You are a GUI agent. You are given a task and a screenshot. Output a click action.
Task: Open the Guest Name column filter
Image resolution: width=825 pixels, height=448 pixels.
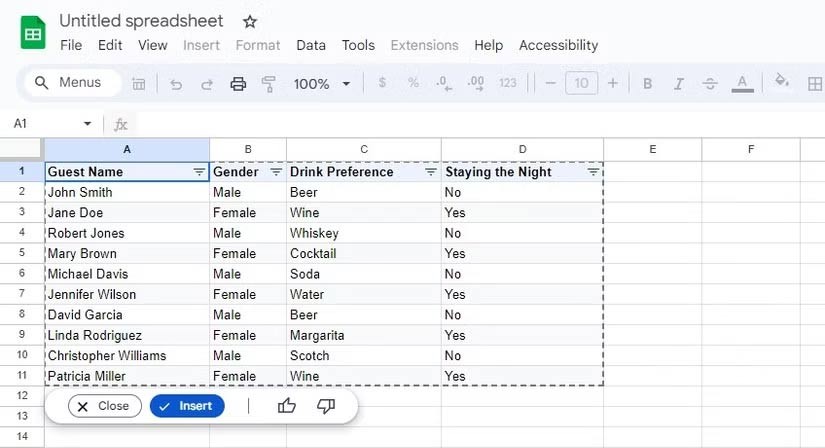coord(199,172)
